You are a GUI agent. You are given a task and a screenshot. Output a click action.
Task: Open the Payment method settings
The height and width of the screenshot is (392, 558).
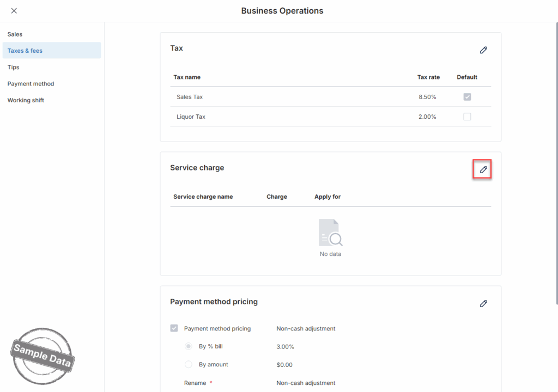pyautogui.click(x=31, y=84)
